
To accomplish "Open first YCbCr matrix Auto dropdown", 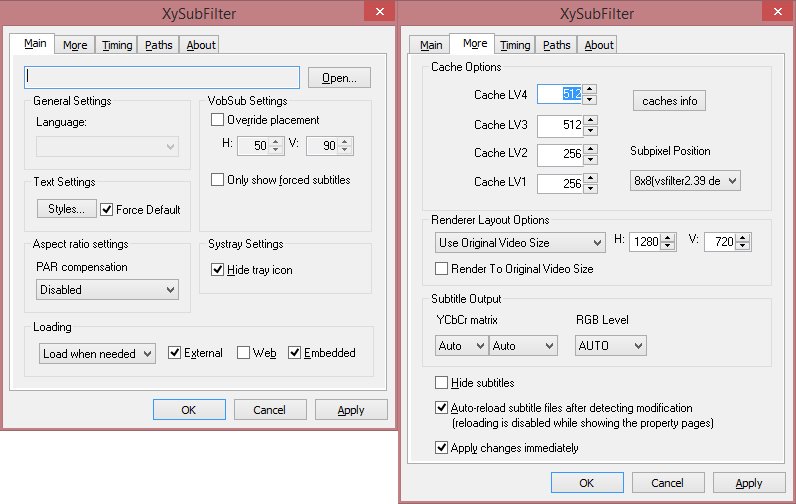I will coord(461,346).
